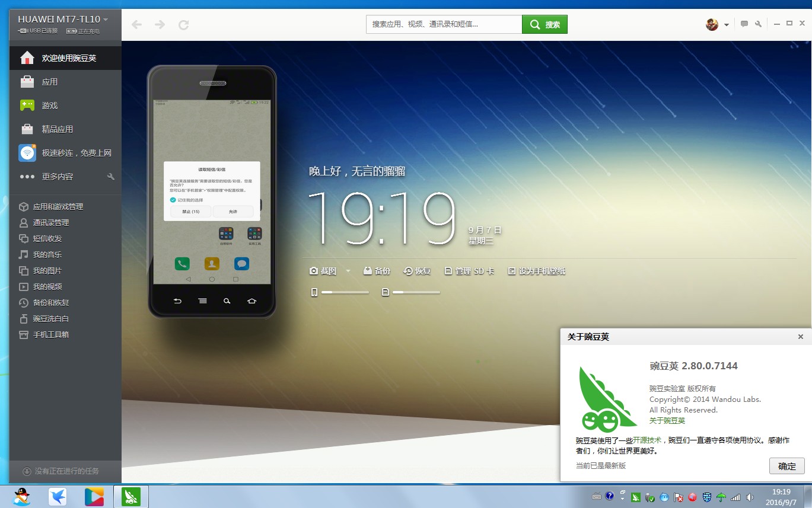Click 允许 on the phone permission dialog
Image resolution: width=812 pixels, height=508 pixels.
(233, 212)
